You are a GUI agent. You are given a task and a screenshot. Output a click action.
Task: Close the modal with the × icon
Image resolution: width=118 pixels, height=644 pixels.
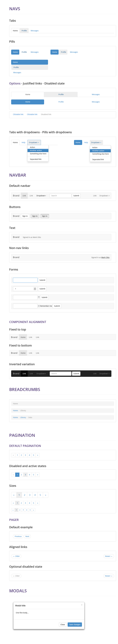coord(82,605)
